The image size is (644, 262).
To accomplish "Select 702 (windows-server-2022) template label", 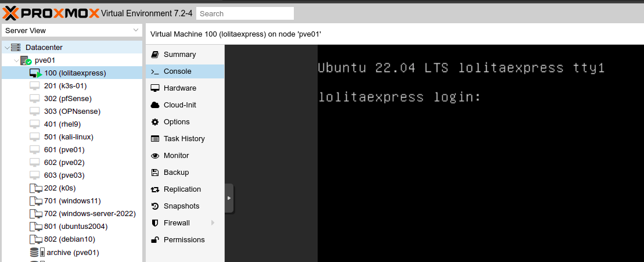I will 90,214.
